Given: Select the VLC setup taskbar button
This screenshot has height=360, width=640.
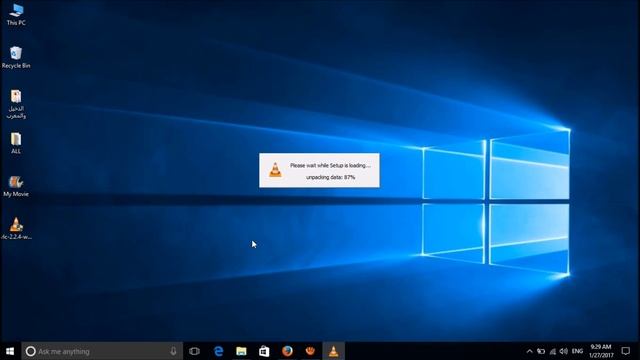Looking at the screenshot, I should (x=333, y=351).
